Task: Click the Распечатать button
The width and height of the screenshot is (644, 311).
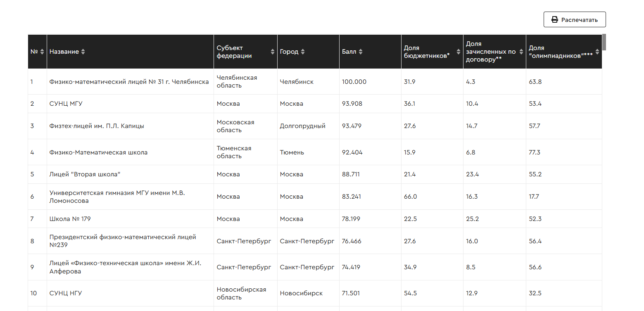Action: tap(575, 20)
